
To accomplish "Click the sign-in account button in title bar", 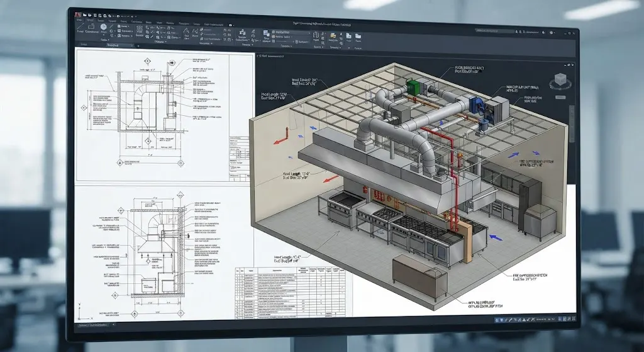I will click(531, 32).
